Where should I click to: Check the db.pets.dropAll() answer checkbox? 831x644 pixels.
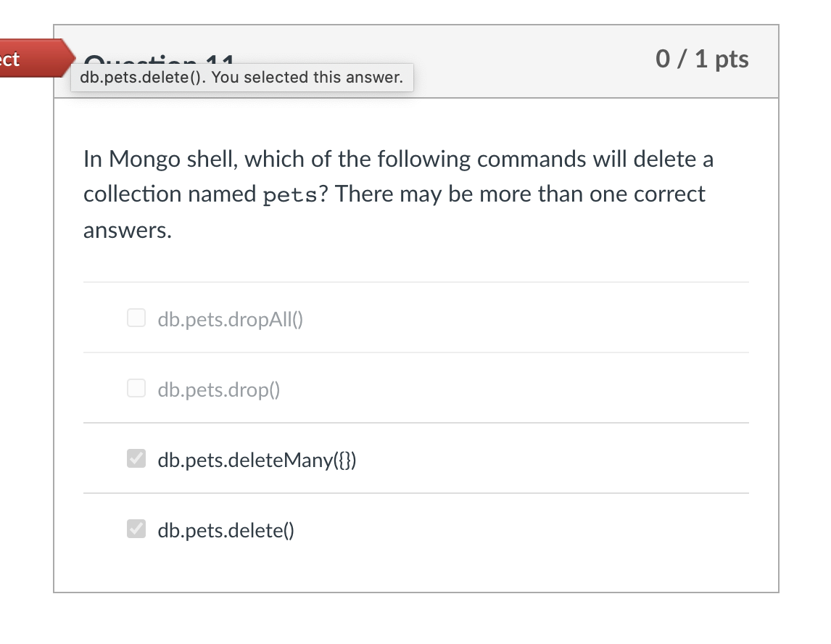point(136,318)
